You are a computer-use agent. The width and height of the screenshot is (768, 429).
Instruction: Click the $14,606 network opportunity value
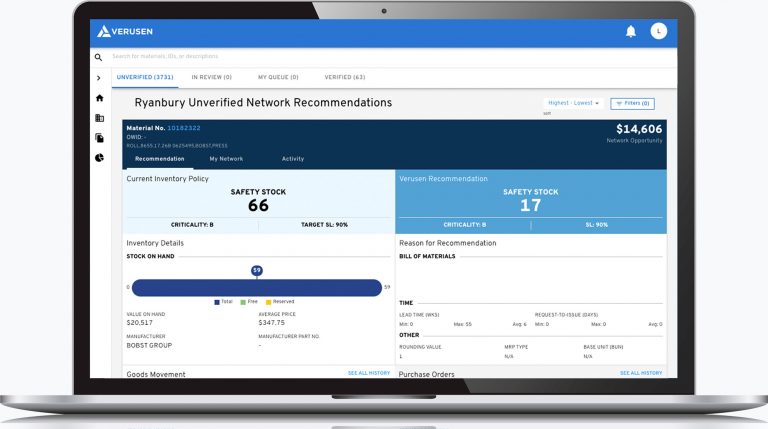tap(639, 129)
